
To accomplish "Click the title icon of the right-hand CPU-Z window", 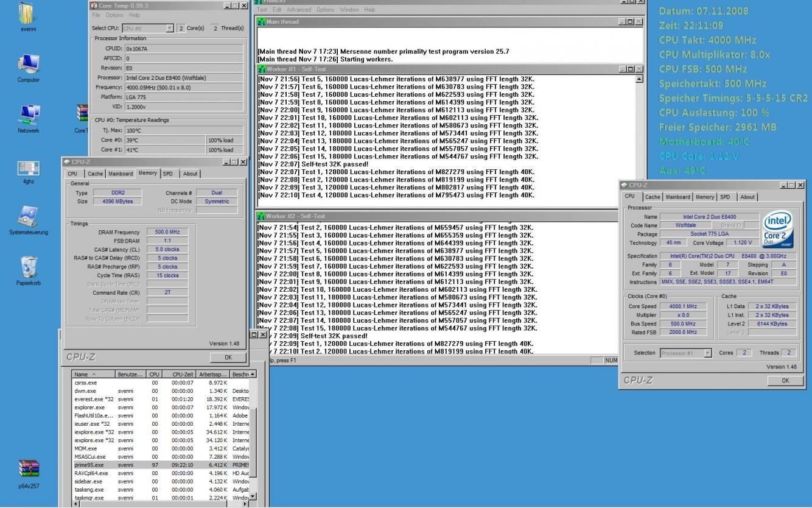I will pos(624,185).
